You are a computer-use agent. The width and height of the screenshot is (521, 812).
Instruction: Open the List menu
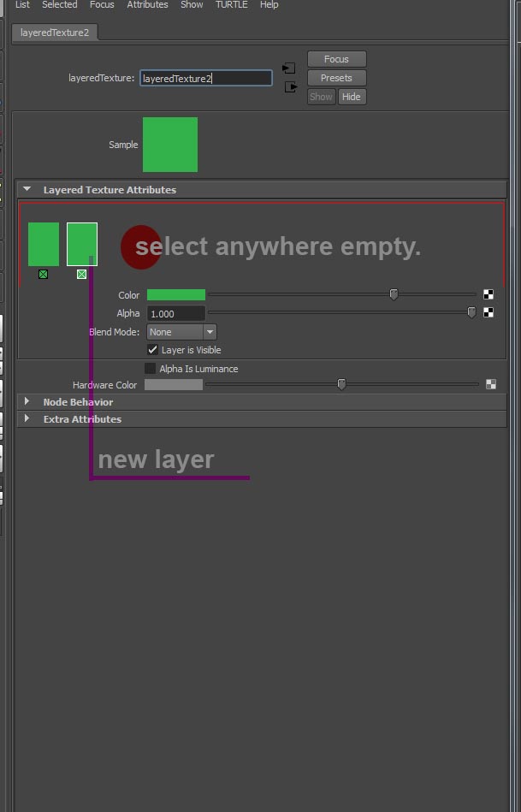pos(22,4)
